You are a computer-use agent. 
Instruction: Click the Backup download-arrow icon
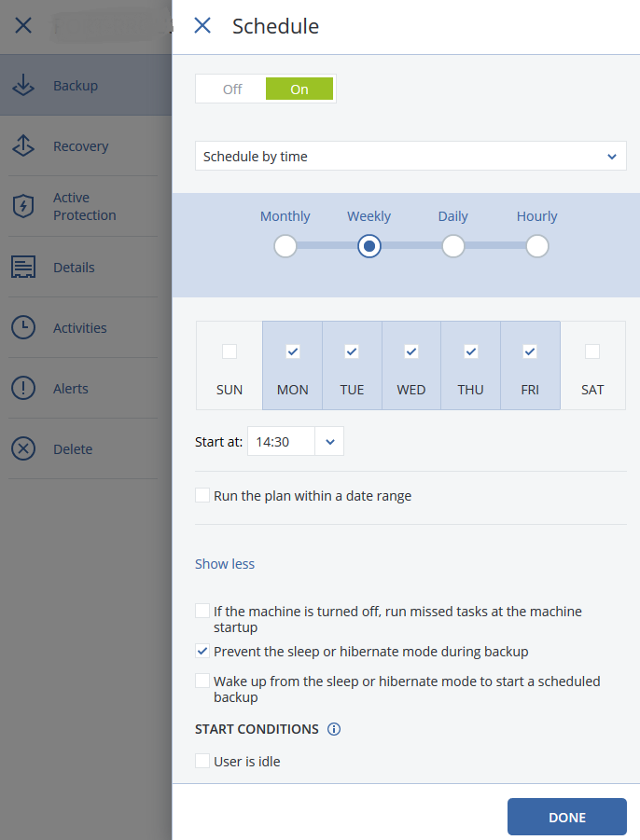point(23,85)
